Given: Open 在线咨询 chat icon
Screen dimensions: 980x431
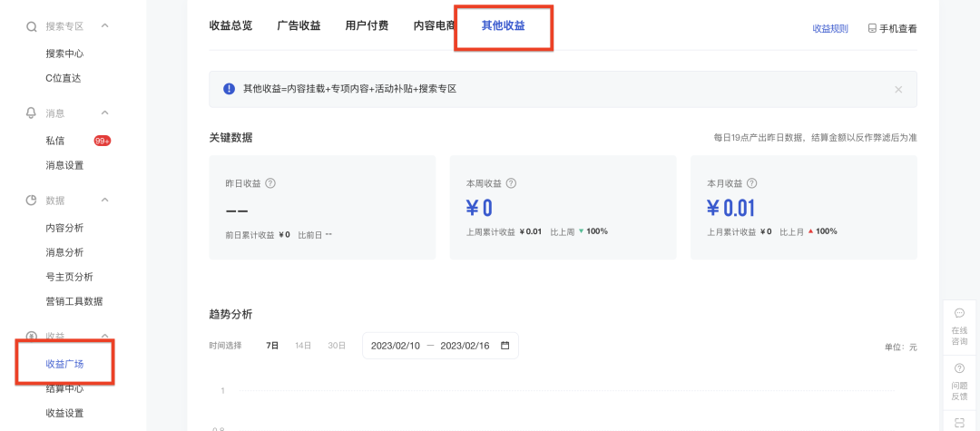Looking at the screenshot, I should [x=959, y=313].
